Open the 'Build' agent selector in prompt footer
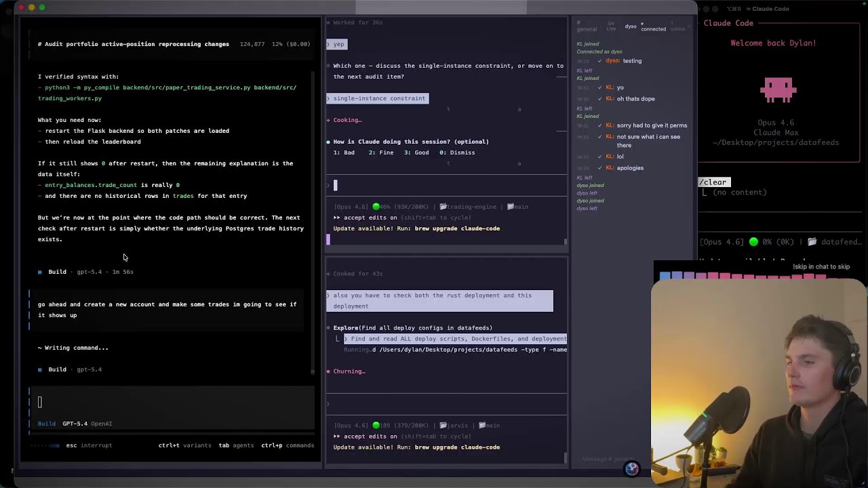This screenshot has height=488, width=868. click(47, 424)
